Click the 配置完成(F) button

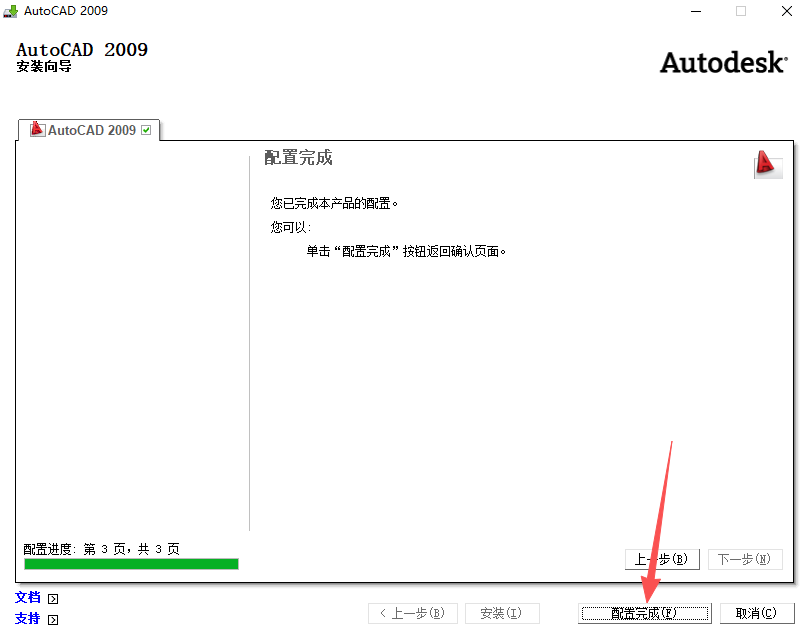pos(644,613)
